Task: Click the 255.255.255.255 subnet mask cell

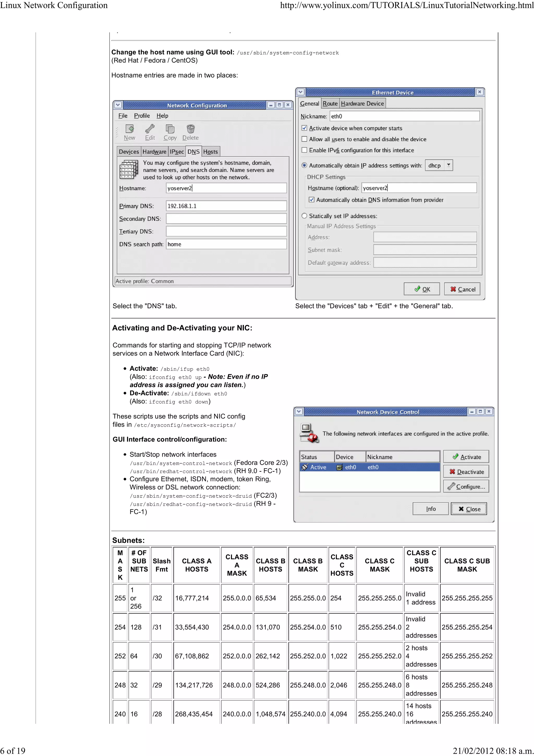Action: coord(467,598)
